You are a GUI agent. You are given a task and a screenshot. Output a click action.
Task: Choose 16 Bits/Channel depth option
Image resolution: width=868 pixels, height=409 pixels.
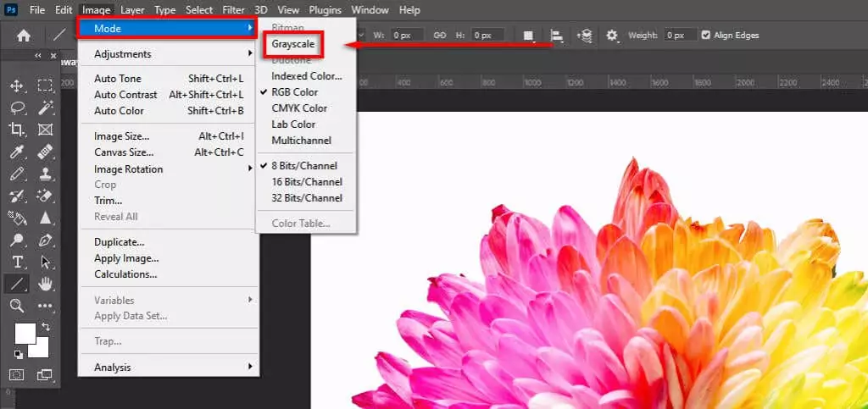pos(306,182)
